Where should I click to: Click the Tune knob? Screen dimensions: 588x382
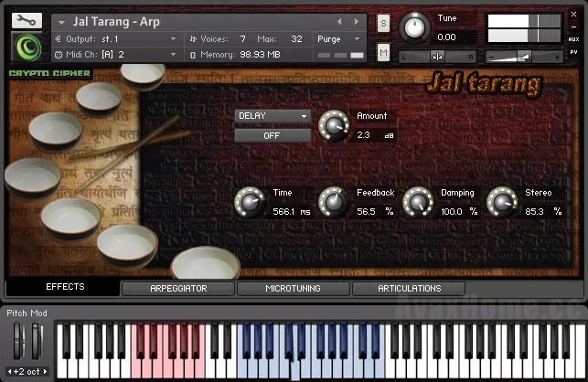pos(414,27)
